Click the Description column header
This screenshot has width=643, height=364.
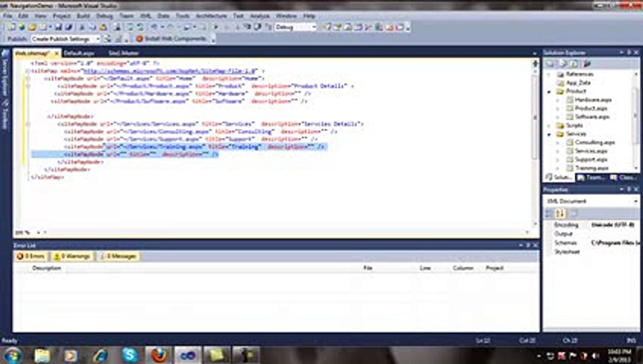point(47,268)
